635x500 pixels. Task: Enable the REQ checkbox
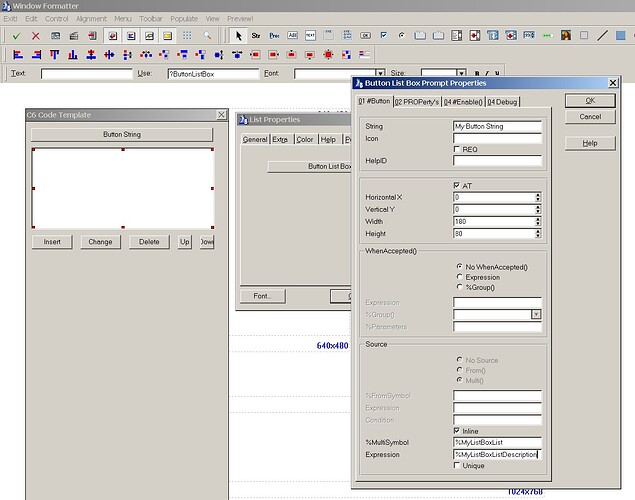point(457,149)
